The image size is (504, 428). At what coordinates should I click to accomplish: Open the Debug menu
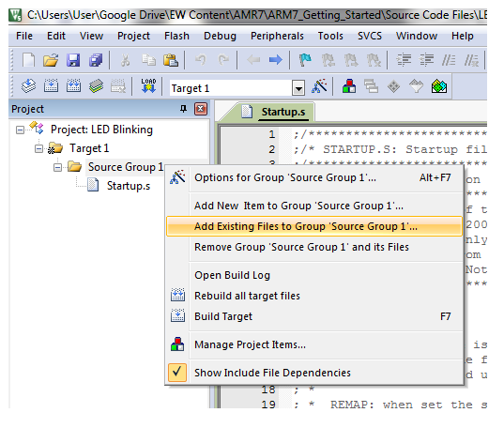click(220, 36)
